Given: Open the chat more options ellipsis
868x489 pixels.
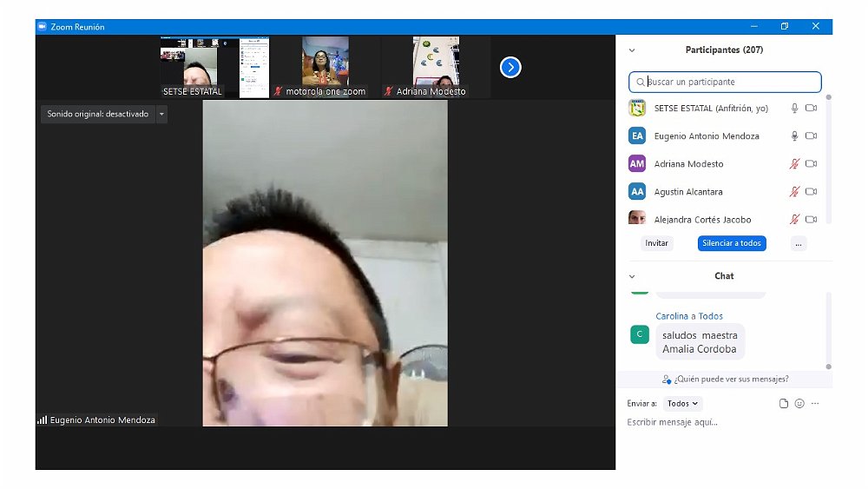Looking at the screenshot, I should coord(815,404).
